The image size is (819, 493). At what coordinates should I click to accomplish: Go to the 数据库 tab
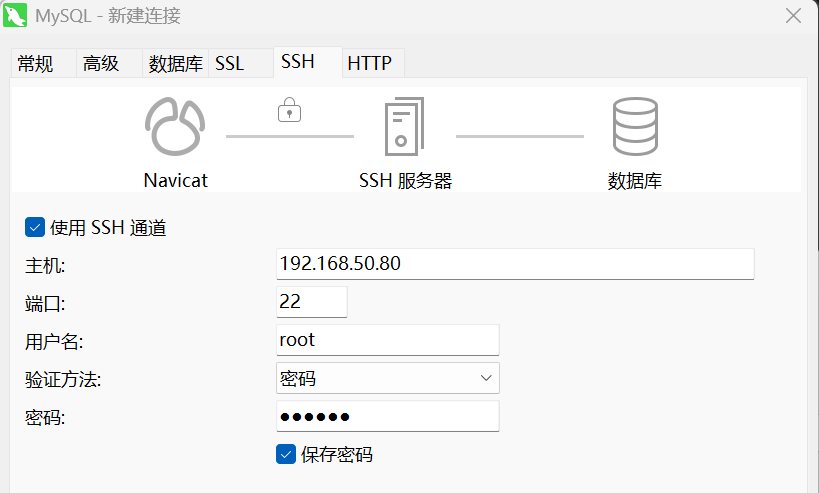coord(175,64)
